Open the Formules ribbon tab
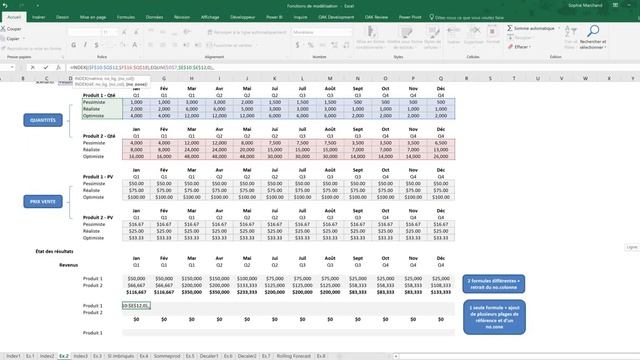 126,17
